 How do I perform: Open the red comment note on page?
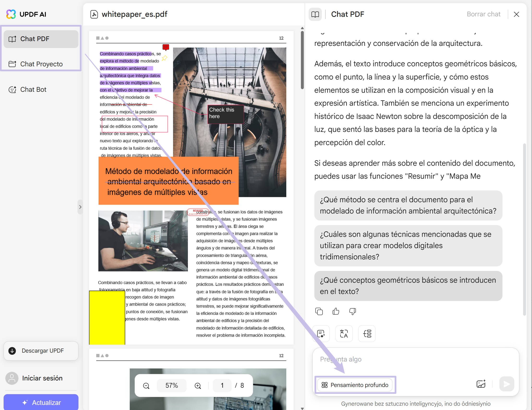[166, 47]
